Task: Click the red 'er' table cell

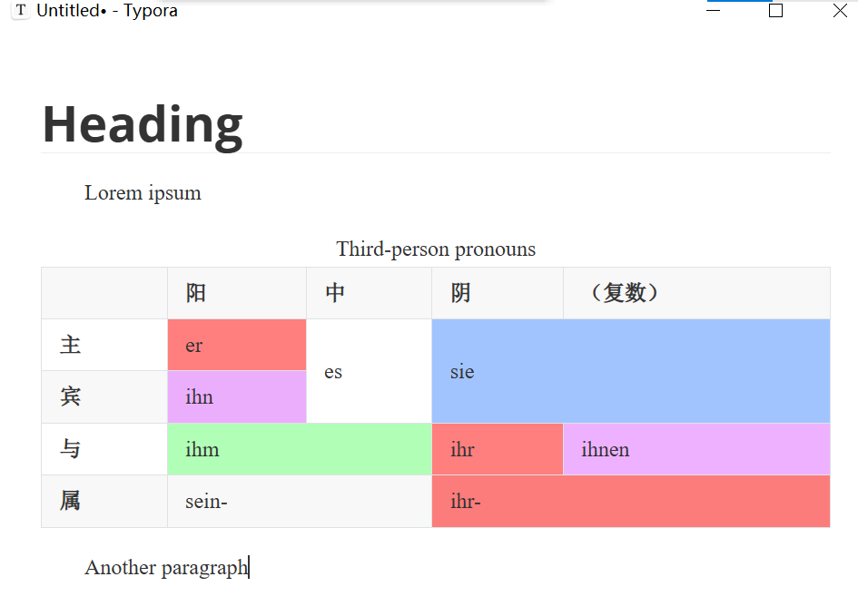Action: click(x=236, y=345)
